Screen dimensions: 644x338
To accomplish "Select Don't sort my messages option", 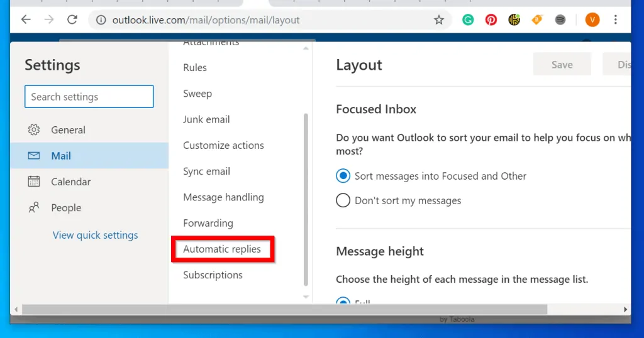I will (x=343, y=200).
